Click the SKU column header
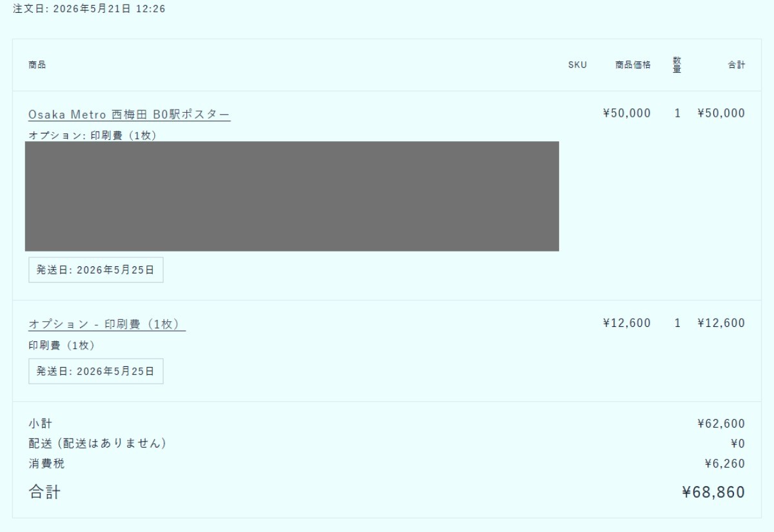 pyautogui.click(x=577, y=65)
